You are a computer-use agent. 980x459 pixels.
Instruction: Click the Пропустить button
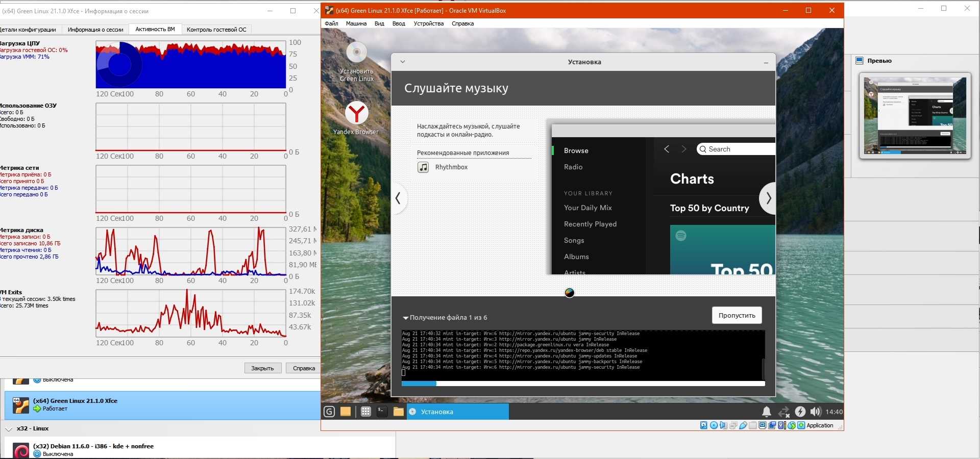point(737,315)
